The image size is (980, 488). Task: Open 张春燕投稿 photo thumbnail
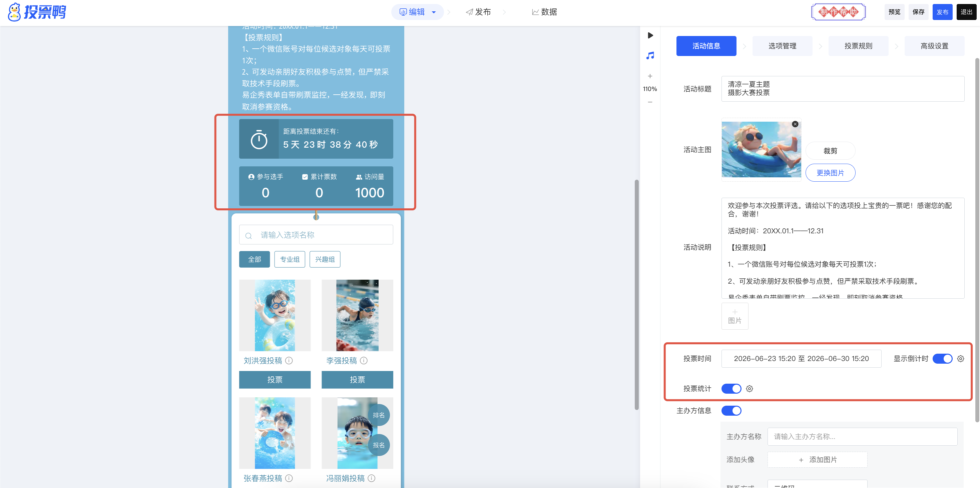pyautogui.click(x=275, y=433)
